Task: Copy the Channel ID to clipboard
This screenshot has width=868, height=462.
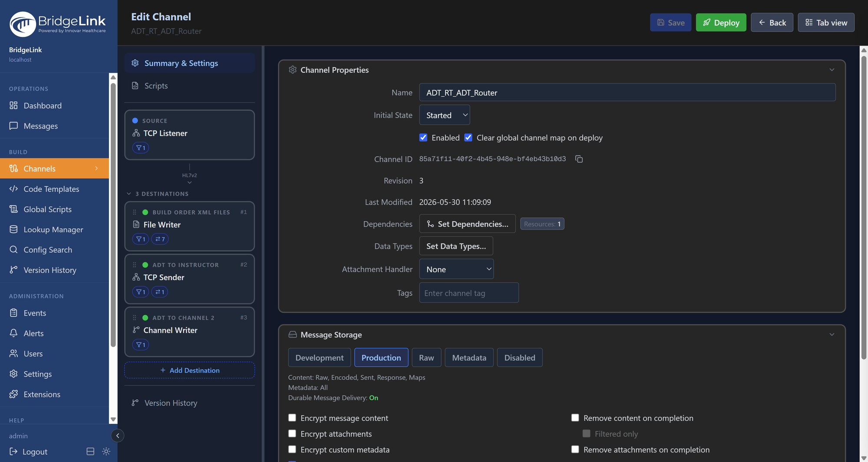Action: 579,159
